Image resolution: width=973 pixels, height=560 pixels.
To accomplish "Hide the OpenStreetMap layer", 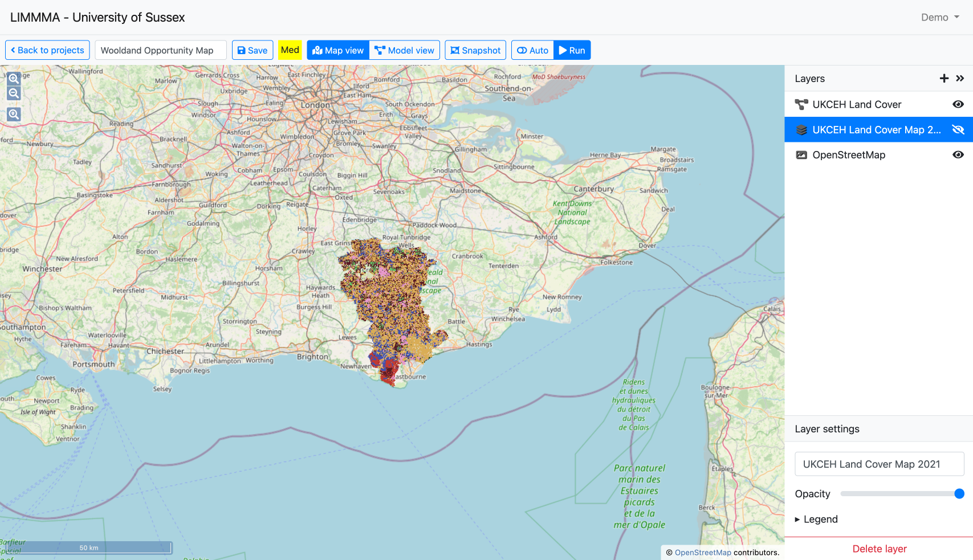I will coord(958,155).
